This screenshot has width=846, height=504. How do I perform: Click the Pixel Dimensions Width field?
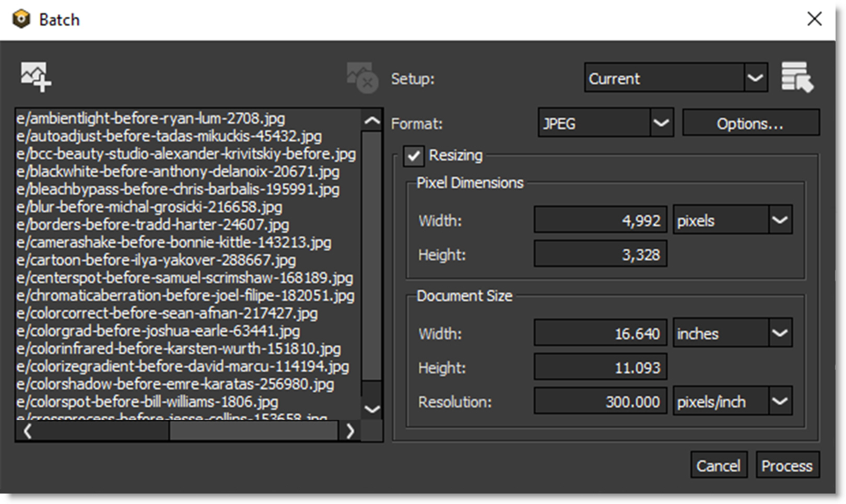pyautogui.click(x=600, y=220)
